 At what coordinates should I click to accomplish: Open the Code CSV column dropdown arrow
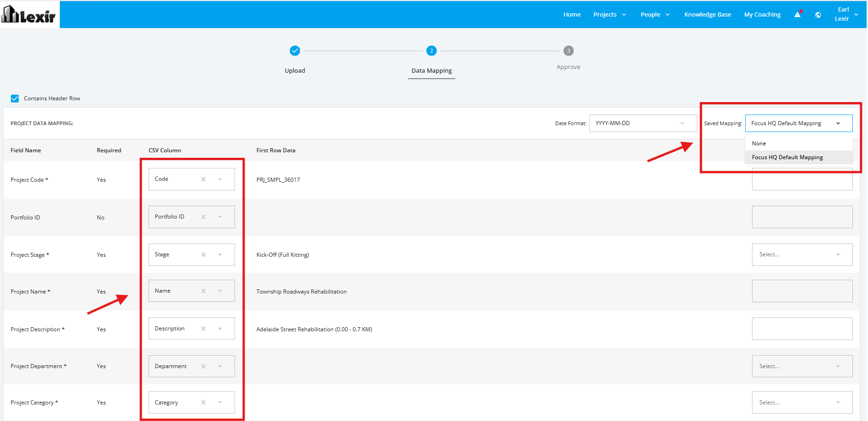pos(220,179)
